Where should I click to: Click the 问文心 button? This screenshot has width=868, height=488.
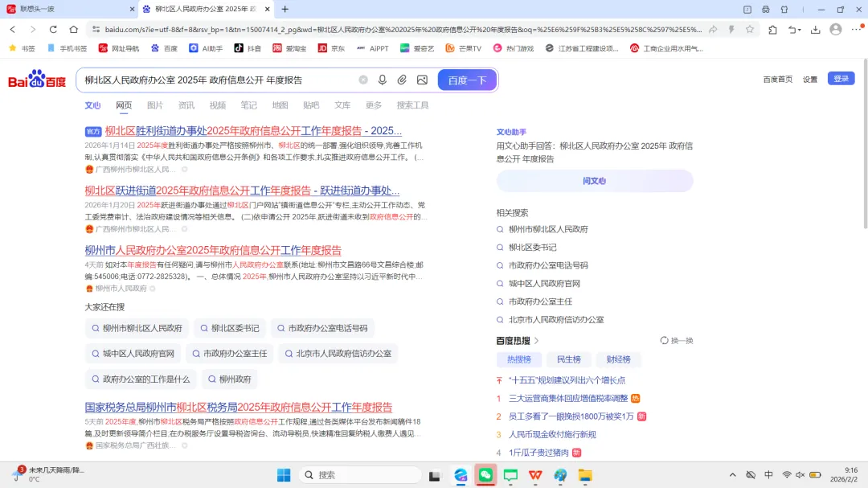pyautogui.click(x=595, y=181)
